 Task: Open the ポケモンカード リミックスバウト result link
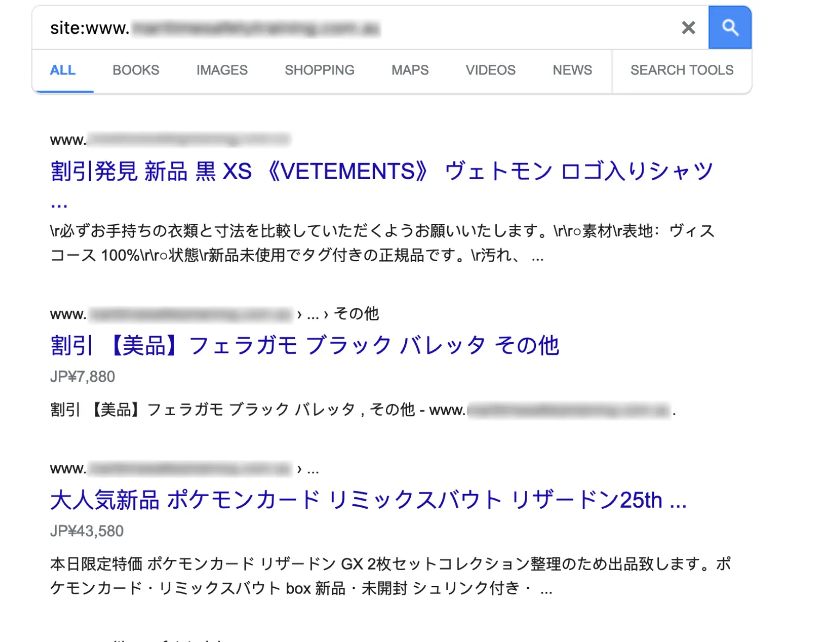368,500
